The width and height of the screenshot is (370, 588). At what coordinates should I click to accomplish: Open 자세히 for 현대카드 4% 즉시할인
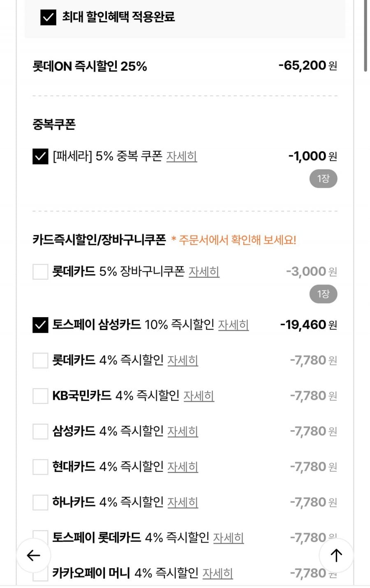pyautogui.click(x=183, y=467)
